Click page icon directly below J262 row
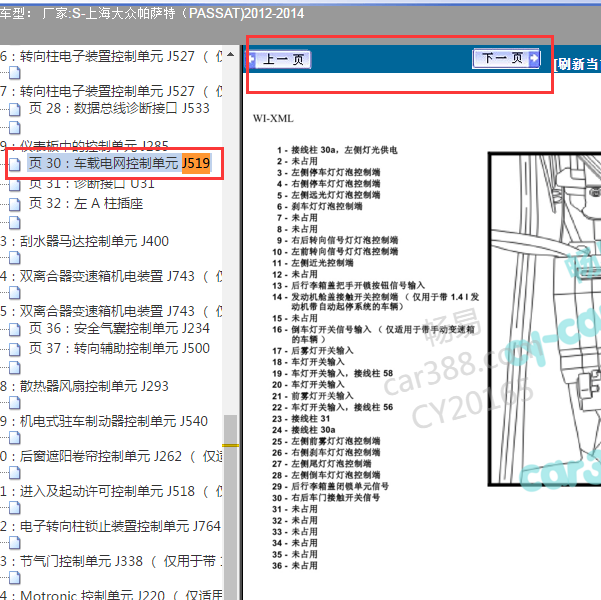601x600 pixels. point(15,473)
